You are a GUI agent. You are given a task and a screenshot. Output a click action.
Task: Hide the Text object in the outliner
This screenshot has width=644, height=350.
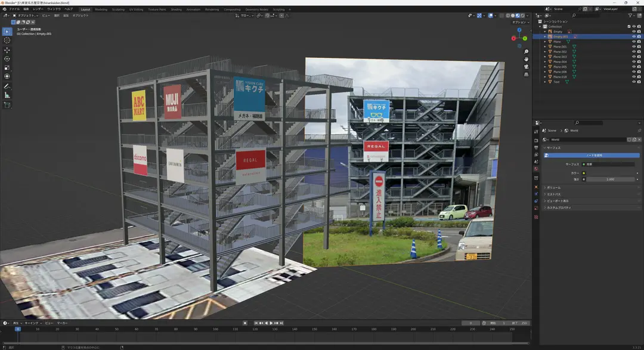tap(634, 82)
